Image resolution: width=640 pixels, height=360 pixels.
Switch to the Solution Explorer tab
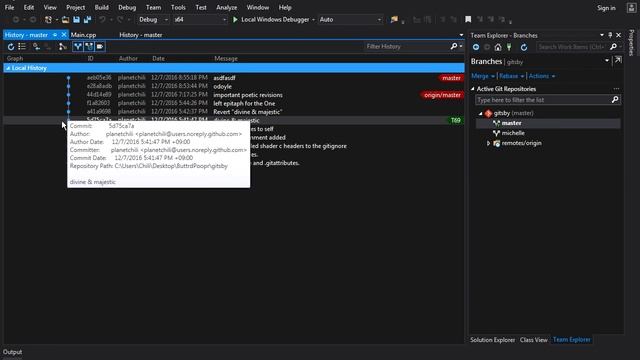492,340
